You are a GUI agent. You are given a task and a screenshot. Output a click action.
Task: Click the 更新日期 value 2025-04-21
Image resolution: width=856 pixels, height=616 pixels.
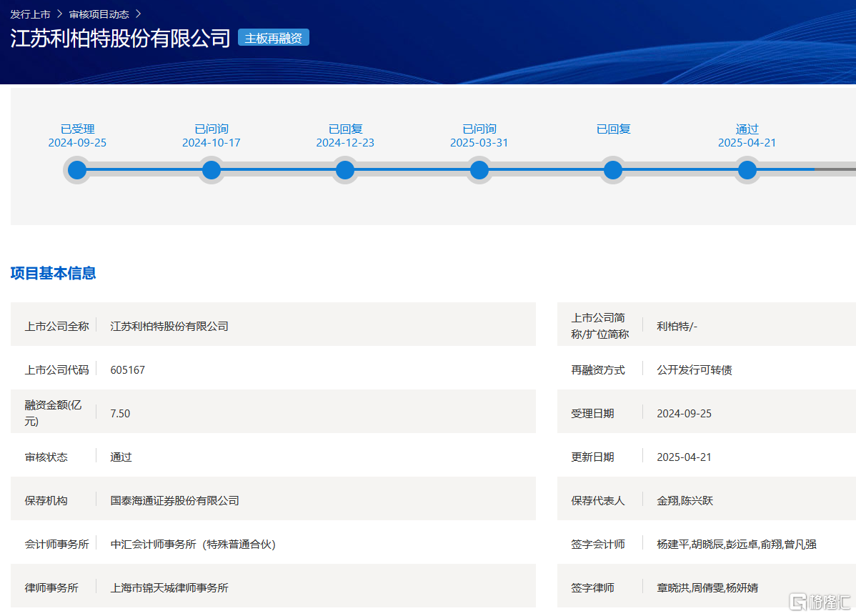pyautogui.click(x=684, y=457)
